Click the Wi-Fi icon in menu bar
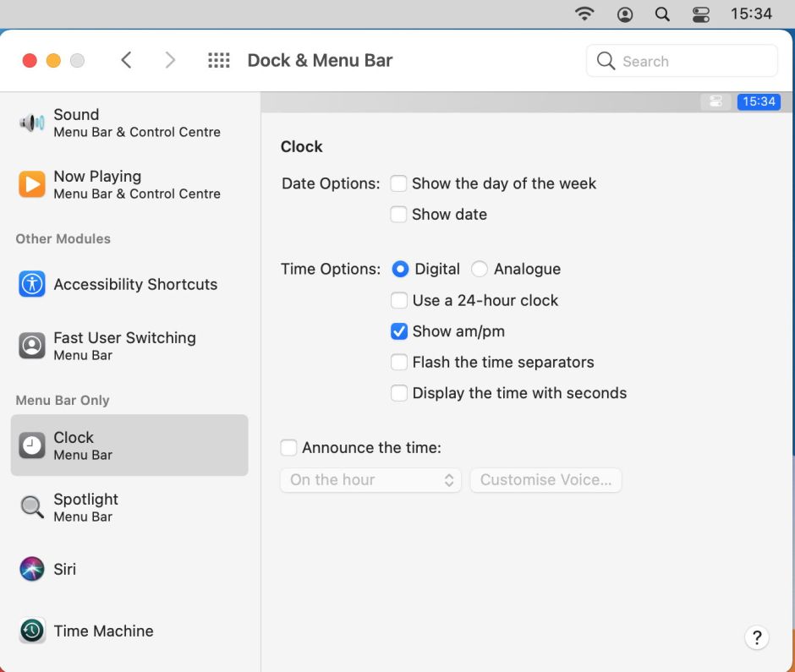The image size is (795, 672). coord(584,14)
